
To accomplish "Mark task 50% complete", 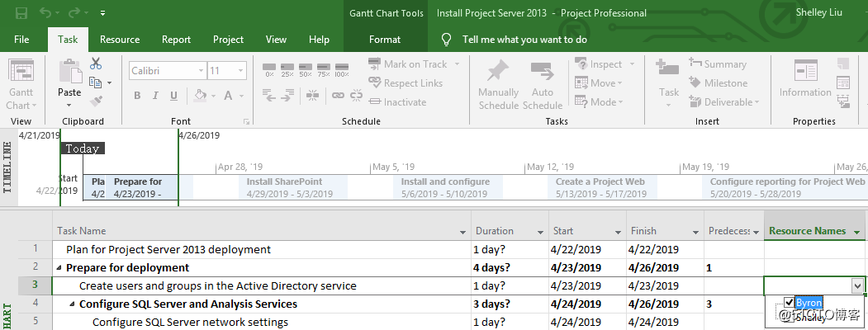I will coord(306,69).
